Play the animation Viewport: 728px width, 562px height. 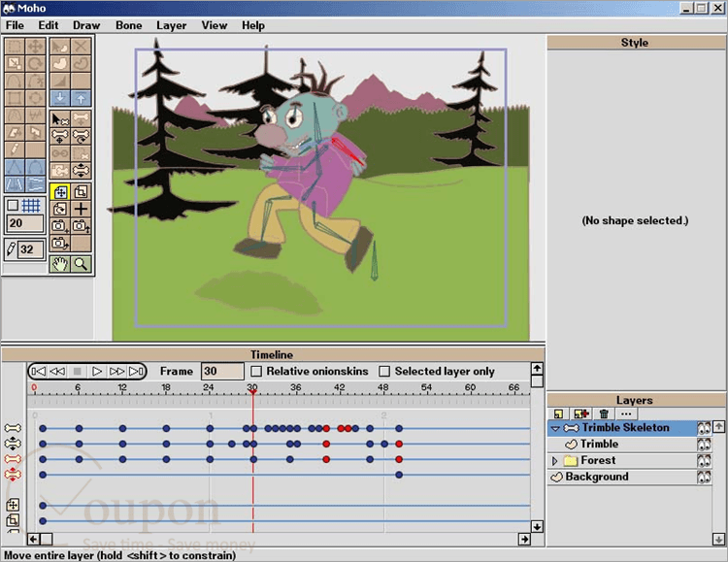click(x=96, y=371)
